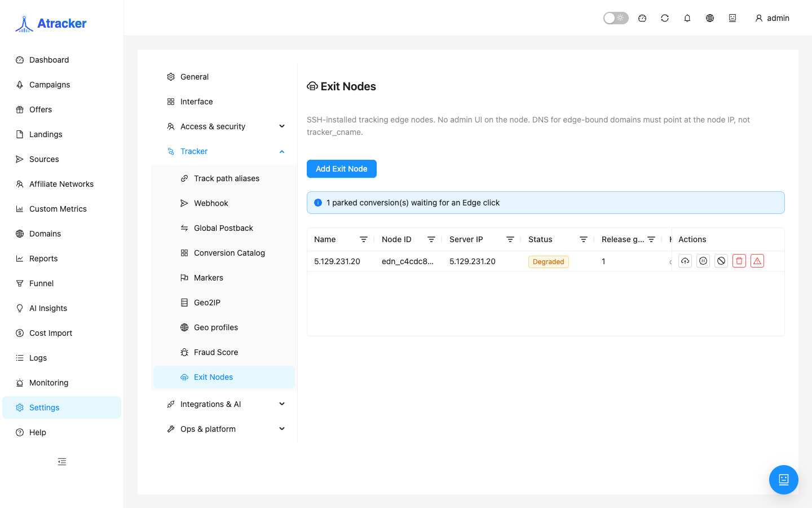Open the floating assistant chat button
Screen dimensions: 812x508
(x=784, y=480)
